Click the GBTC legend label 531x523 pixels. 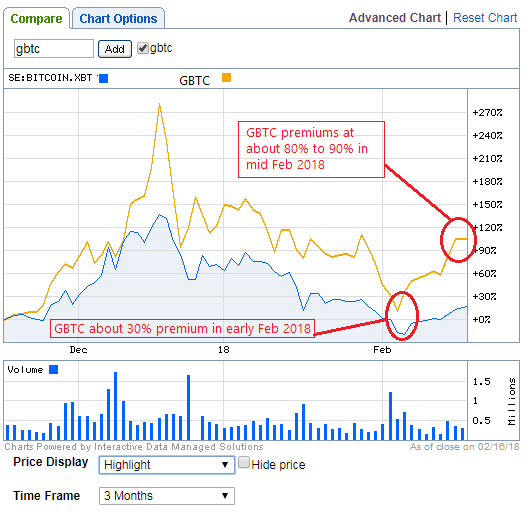coord(195,81)
